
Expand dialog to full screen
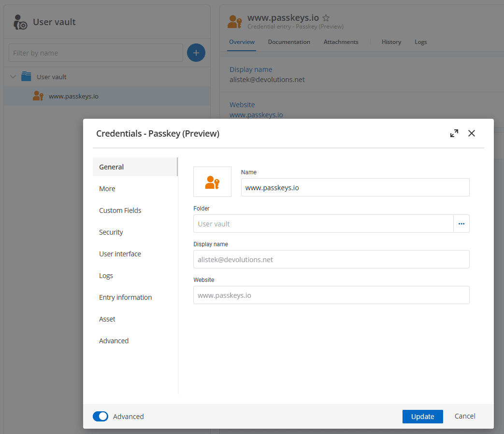[454, 134]
